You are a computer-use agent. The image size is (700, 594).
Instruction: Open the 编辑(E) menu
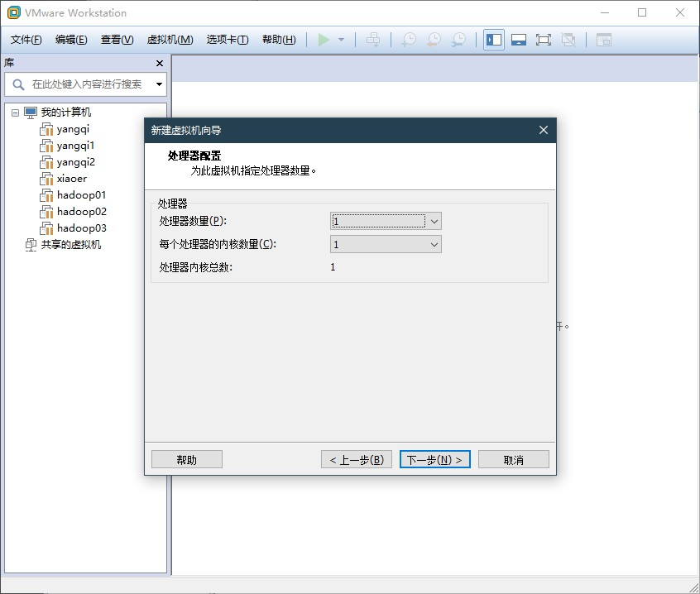[x=71, y=40]
